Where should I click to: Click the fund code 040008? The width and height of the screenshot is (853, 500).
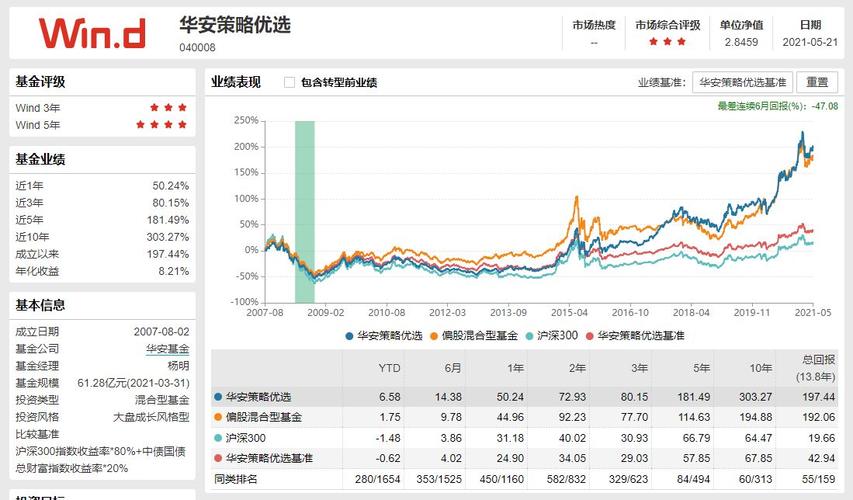(197, 47)
